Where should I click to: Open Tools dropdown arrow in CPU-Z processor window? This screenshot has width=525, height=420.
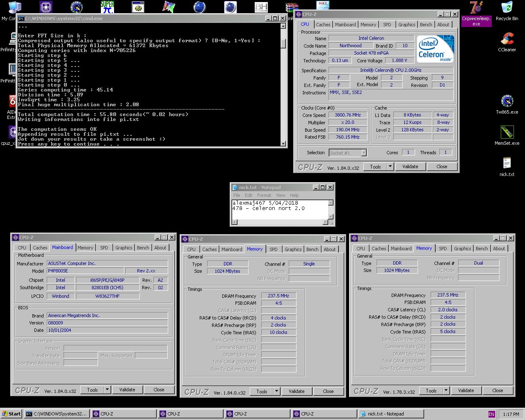(x=390, y=167)
